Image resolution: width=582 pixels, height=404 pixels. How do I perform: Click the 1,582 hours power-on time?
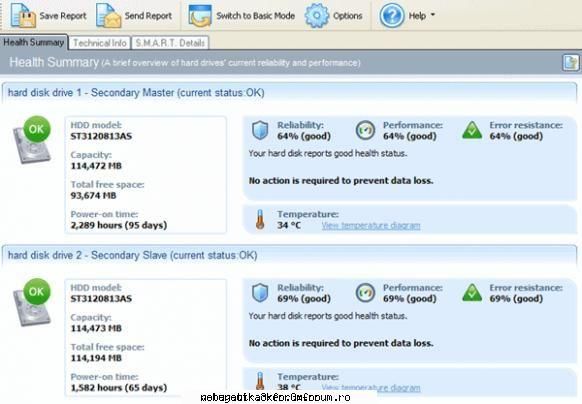(x=119, y=388)
